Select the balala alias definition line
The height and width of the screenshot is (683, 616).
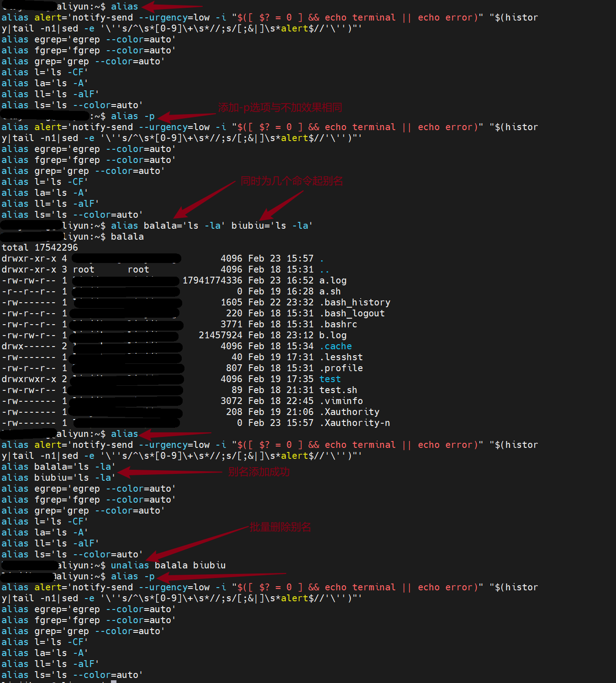tap(58, 466)
